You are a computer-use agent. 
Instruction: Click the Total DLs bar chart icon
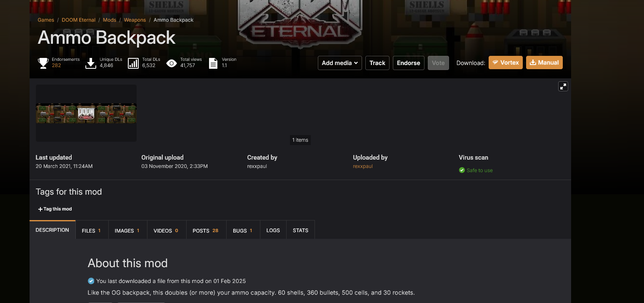[x=133, y=63]
